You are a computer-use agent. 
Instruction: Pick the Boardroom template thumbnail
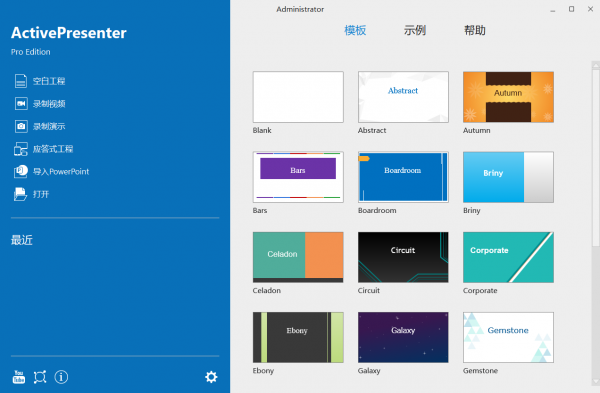click(x=403, y=177)
